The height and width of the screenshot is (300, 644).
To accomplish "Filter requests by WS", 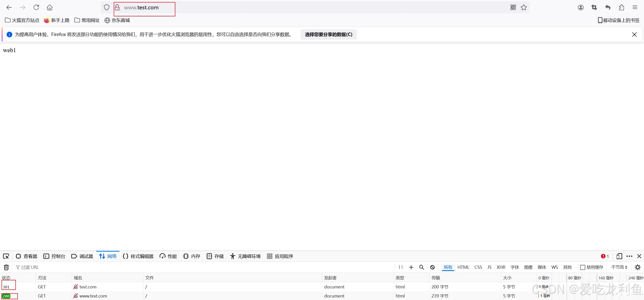I will [554, 267].
